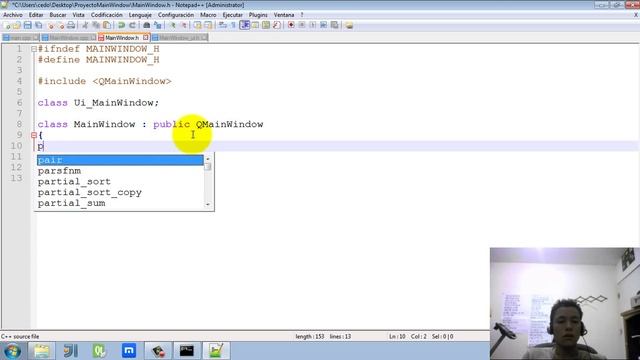Collapse the class brace fold on line 9

click(34, 135)
